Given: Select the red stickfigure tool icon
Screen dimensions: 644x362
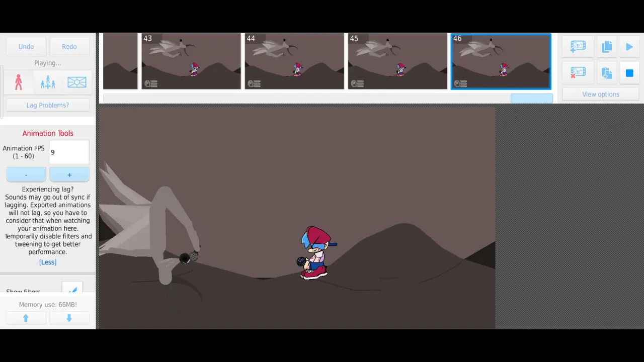Looking at the screenshot, I should point(19,82).
